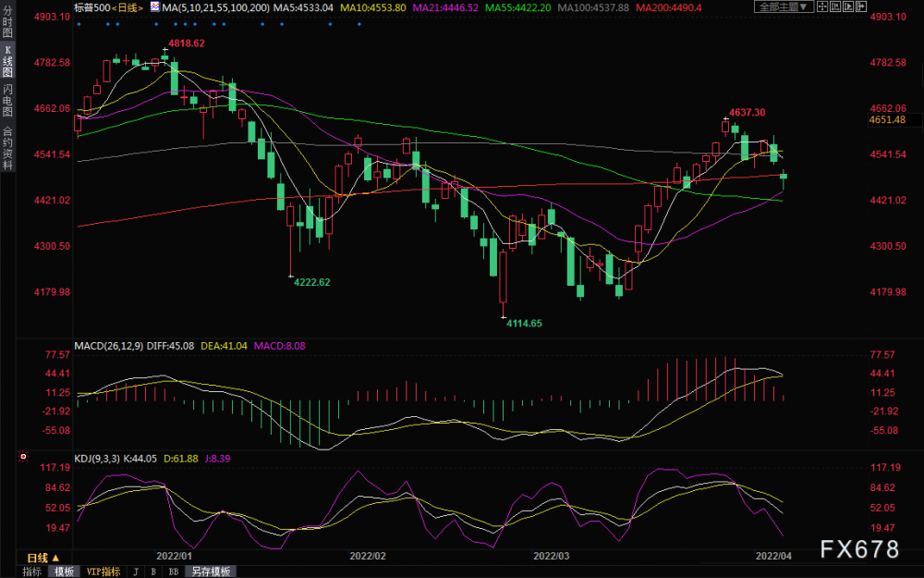The height and width of the screenshot is (578, 924).
Task: Click the MACD:8.08 value
Action: 279,346
